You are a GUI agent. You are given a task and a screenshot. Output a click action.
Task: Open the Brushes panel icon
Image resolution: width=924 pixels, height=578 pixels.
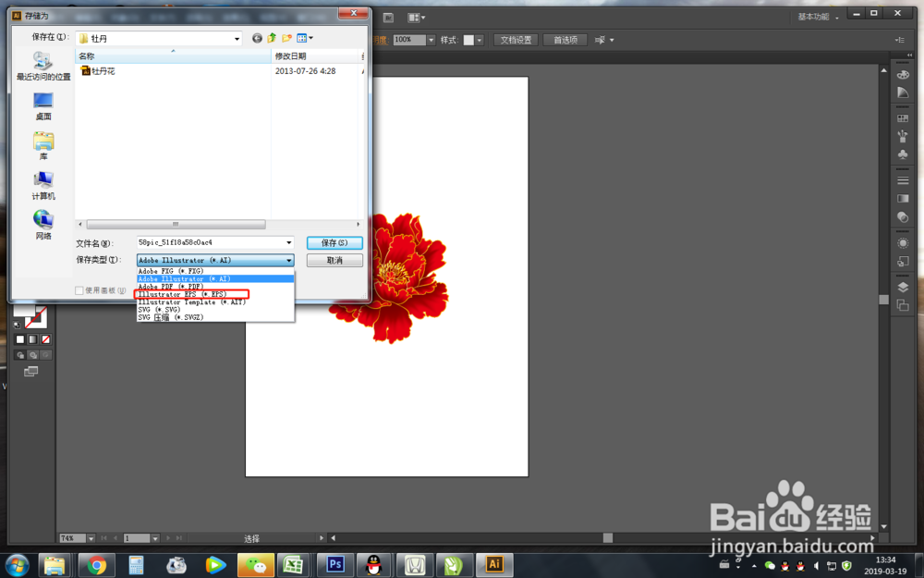coord(902,136)
